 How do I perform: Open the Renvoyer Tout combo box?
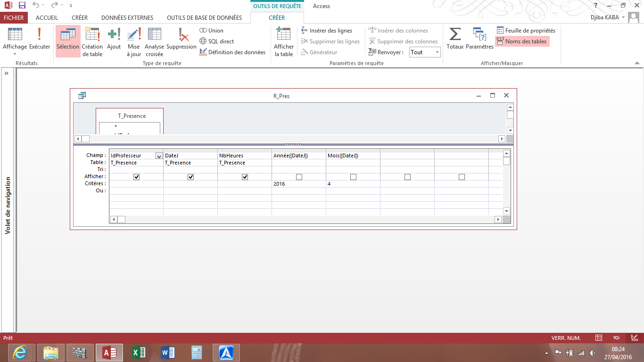coord(425,52)
